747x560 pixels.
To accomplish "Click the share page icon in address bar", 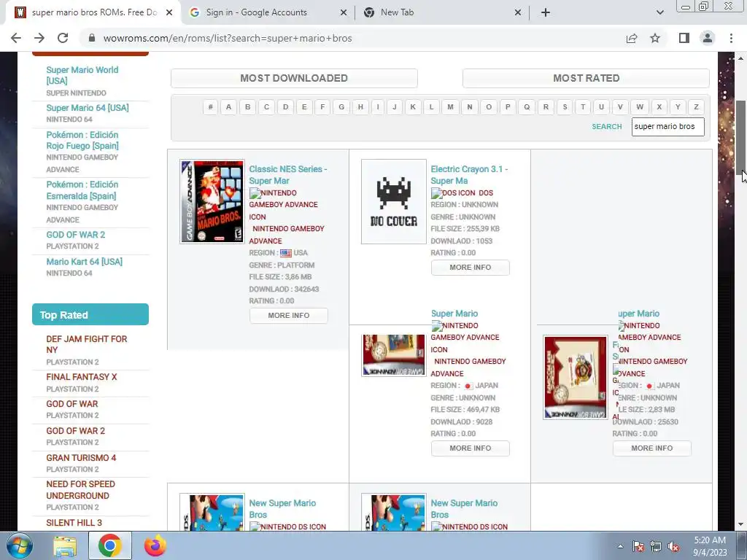I will tap(632, 38).
